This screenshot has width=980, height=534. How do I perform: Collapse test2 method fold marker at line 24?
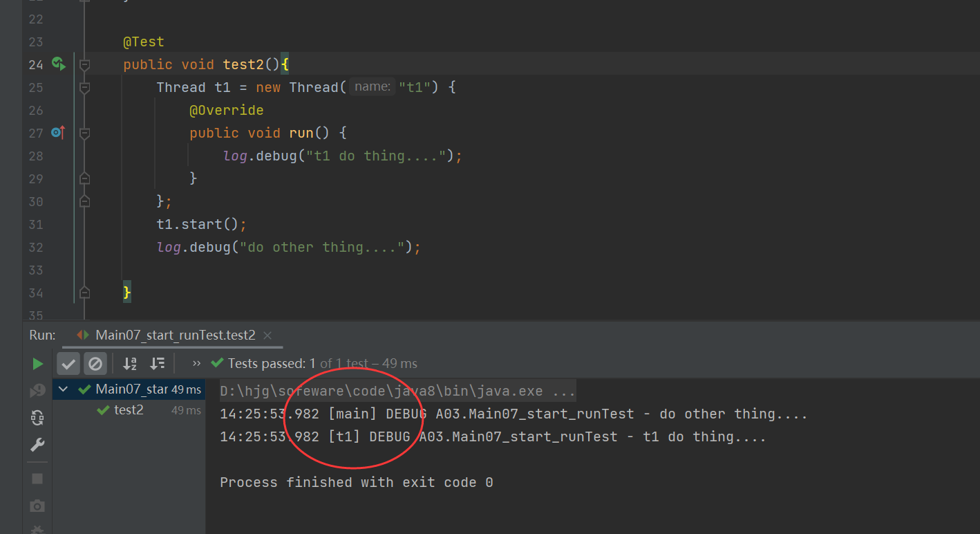pos(84,65)
